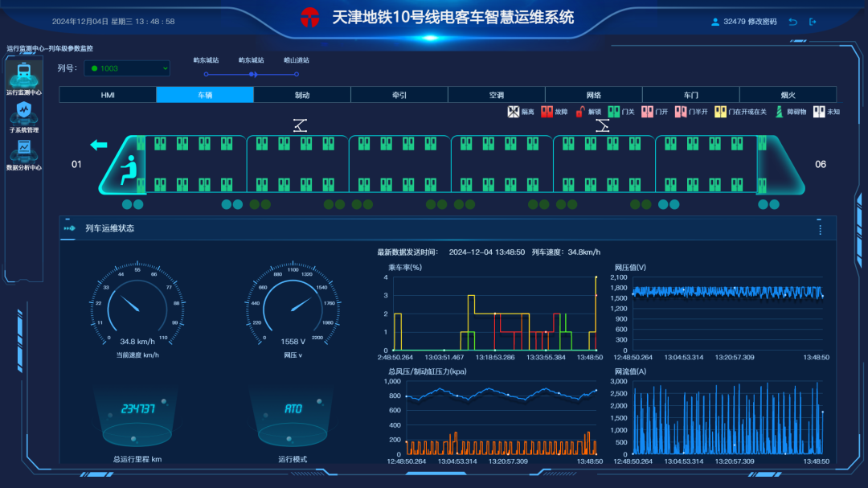868x488 pixels.
Task: Click the cyan direction arrow near car 01
Action: click(99, 146)
